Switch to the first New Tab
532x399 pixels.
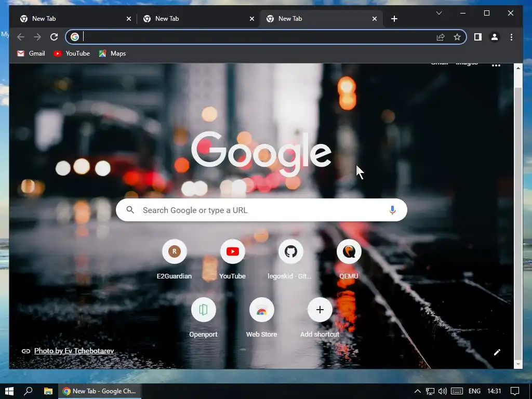pyautogui.click(x=74, y=19)
